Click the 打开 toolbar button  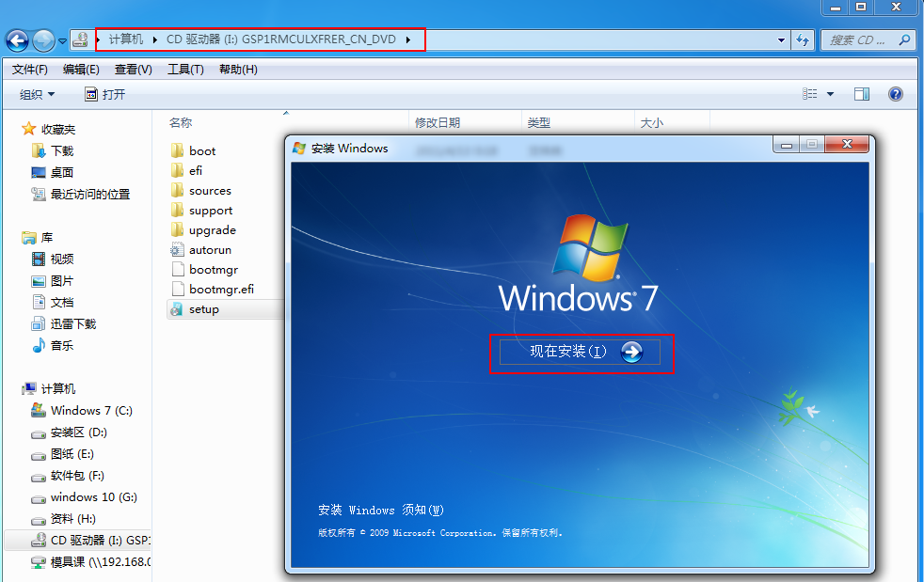pyautogui.click(x=104, y=94)
